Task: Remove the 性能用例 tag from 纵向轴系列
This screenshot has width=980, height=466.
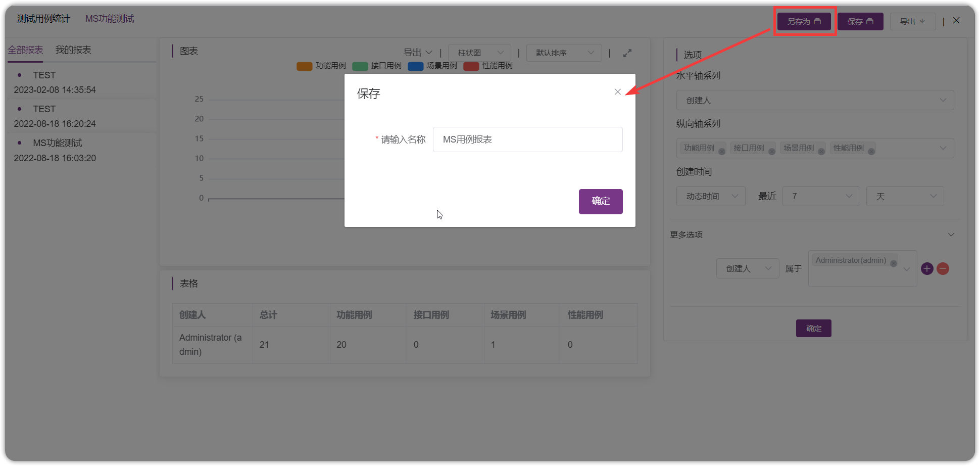Action: pyautogui.click(x=871, y=152)
